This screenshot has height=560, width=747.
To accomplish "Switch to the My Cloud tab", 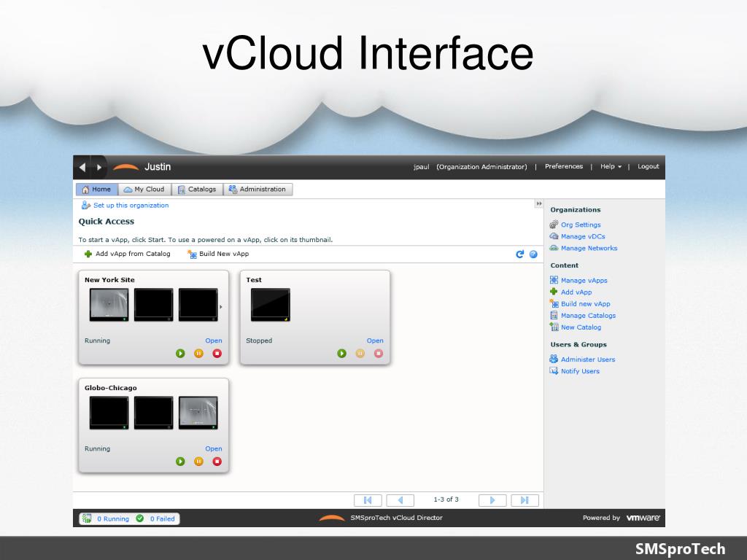I will (144, 189).
